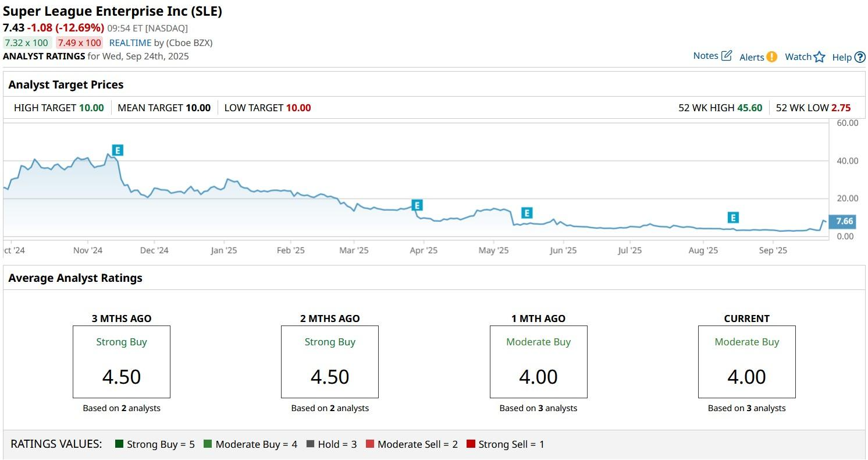Click the RATINGS VALUES label
868x460 pixels.
point(56,444)
